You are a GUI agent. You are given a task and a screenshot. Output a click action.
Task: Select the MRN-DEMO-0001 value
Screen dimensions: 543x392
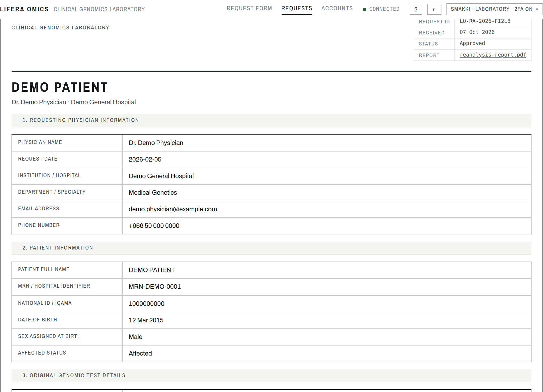pos(155,286)
